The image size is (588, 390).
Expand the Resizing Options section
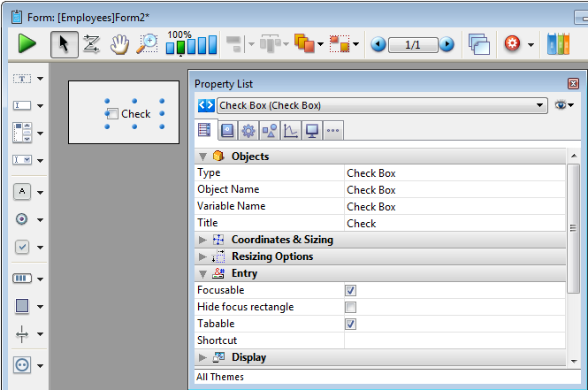(x=202, y=256)
